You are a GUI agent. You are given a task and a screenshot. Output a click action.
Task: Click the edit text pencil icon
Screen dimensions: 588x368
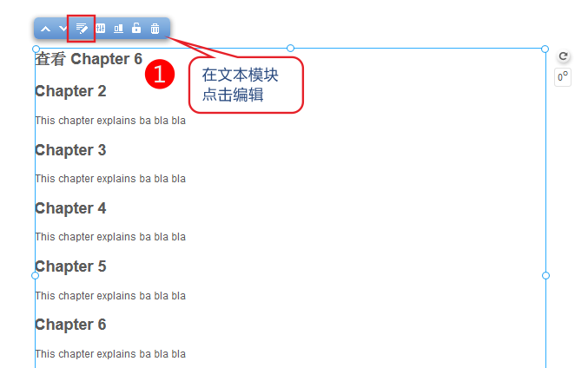(82, 29)
